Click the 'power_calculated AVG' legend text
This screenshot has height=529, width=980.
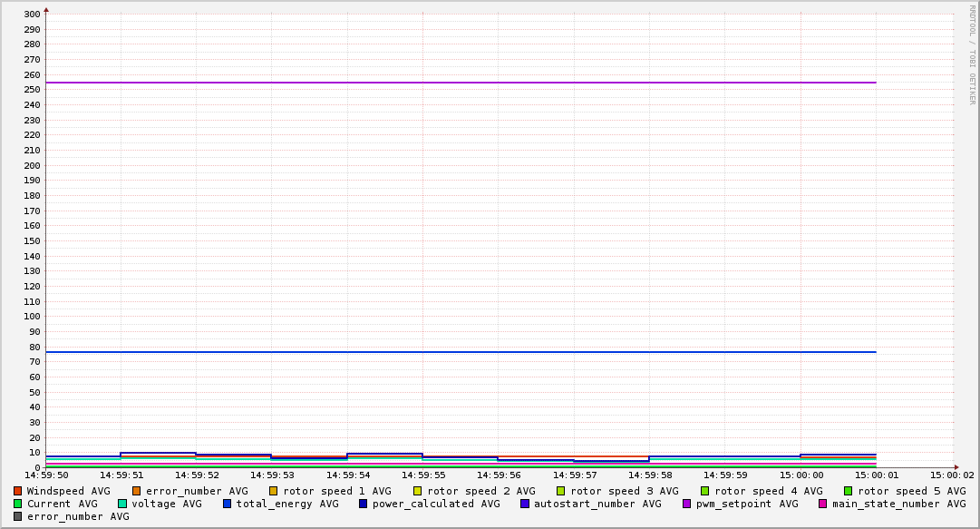436,504
